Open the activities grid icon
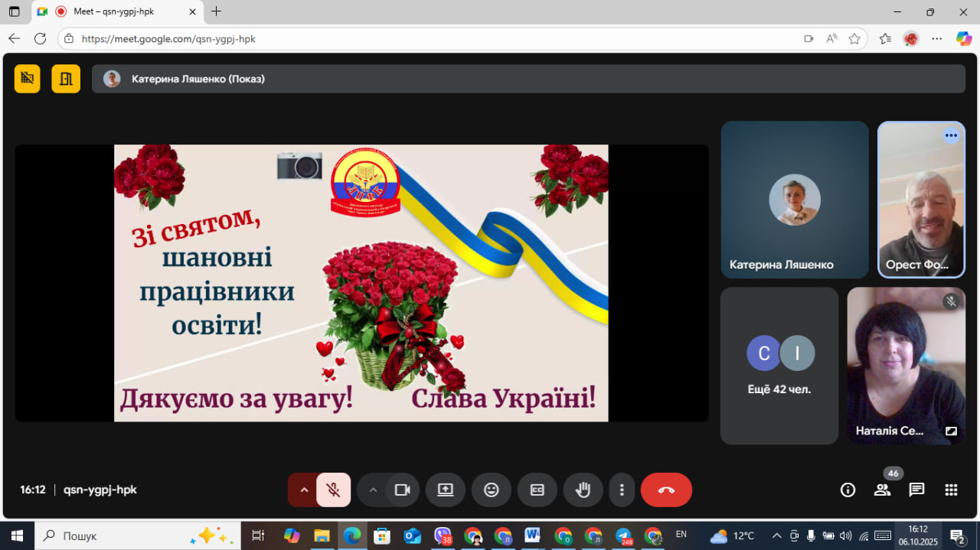The width and height of the screenshot is (980, 550). (951, 490)
